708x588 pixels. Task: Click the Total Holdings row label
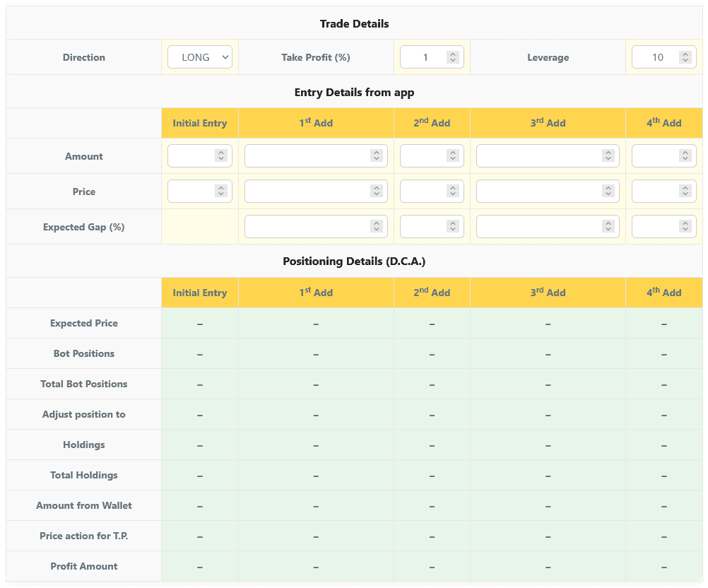pyautogui.click(x=83, y=475)
